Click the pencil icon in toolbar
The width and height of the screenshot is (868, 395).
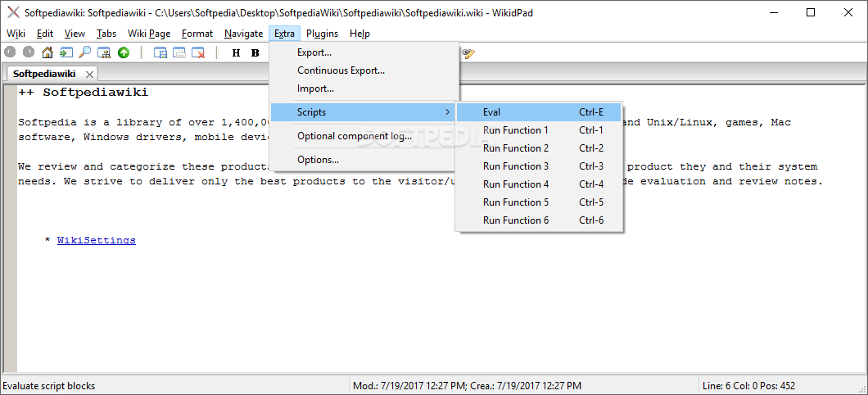click(x=469, y=53)
